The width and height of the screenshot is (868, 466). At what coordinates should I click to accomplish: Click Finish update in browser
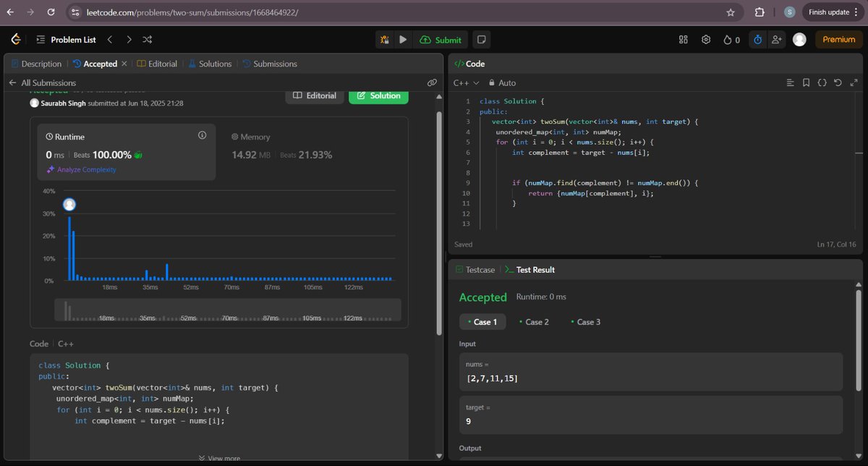[833, 12]
